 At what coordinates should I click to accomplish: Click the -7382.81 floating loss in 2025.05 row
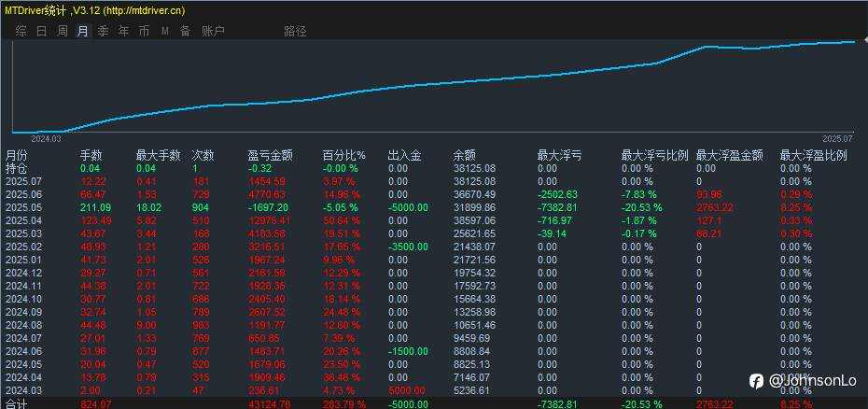[557, 208]
